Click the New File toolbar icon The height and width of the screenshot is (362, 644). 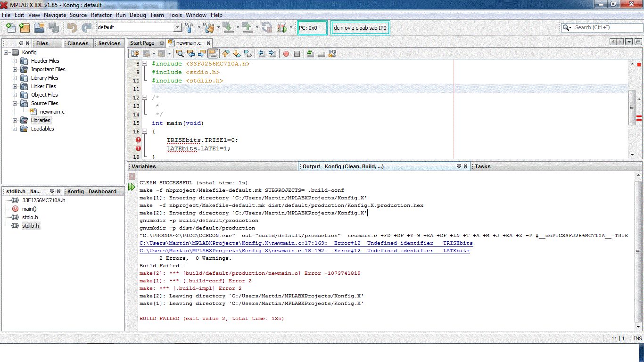[x=11, y=28]
